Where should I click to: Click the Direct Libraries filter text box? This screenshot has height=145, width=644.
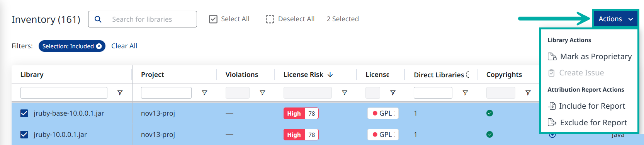(433, 93)
